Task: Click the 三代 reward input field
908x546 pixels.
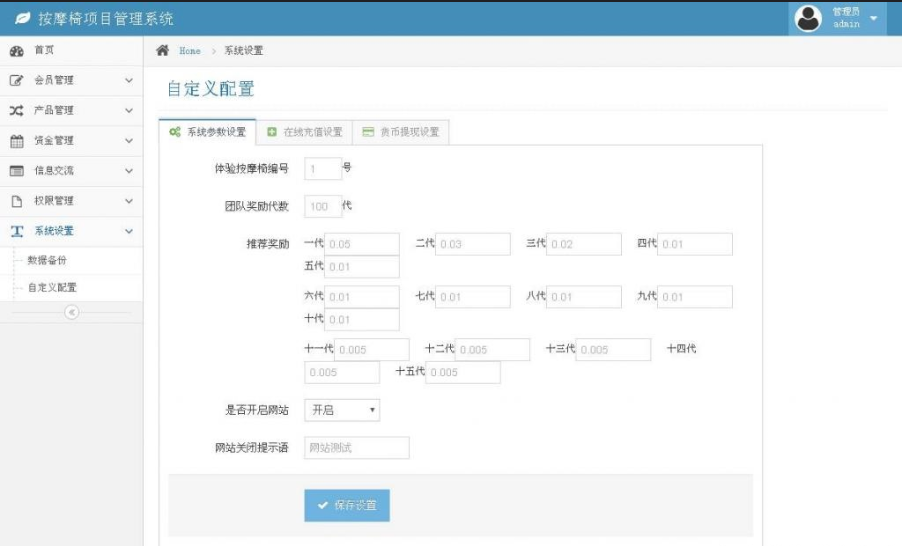Action: (x=584, y=244)
